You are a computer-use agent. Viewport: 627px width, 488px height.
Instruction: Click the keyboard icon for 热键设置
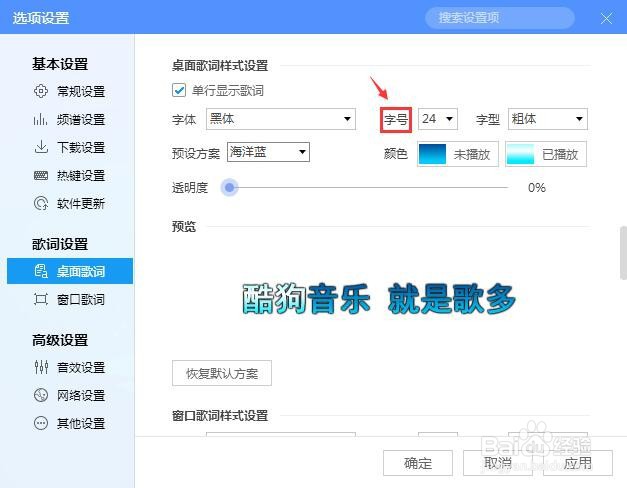point(41,175)
